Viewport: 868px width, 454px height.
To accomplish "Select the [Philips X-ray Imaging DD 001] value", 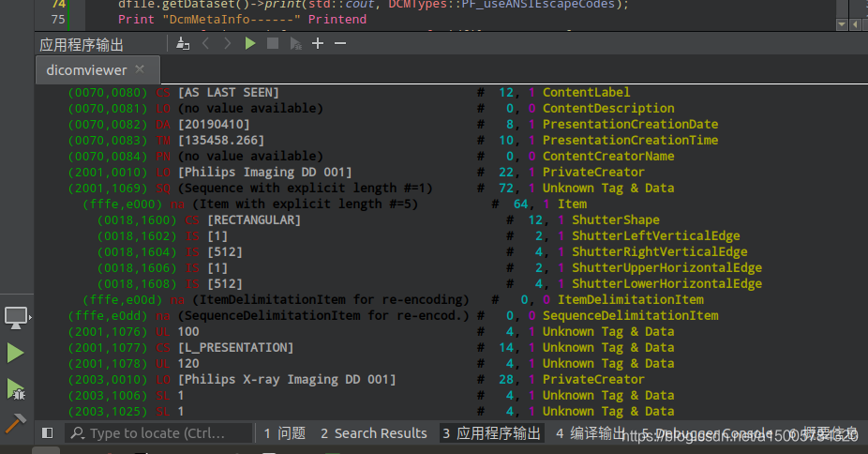I will pyautogui.click(x=287, y=380).
